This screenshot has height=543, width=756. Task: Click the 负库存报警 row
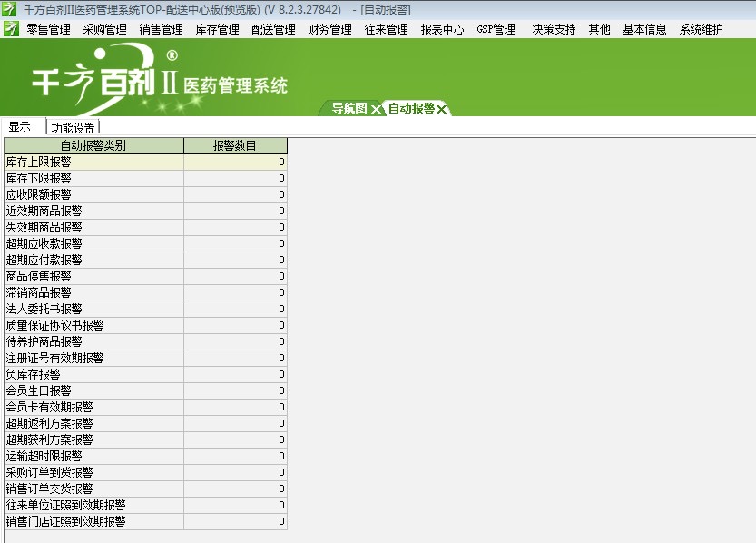pos(91,374)
